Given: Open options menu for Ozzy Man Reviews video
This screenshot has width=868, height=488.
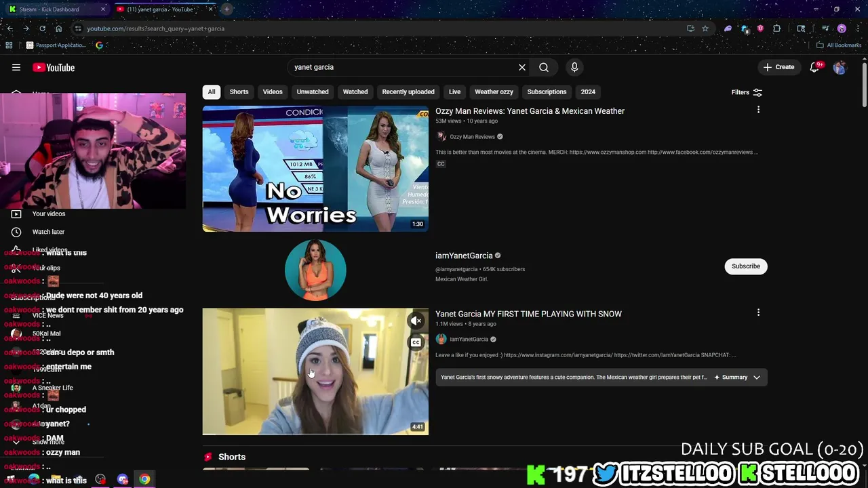Looking at the screenshot, I should click(758, 110).
